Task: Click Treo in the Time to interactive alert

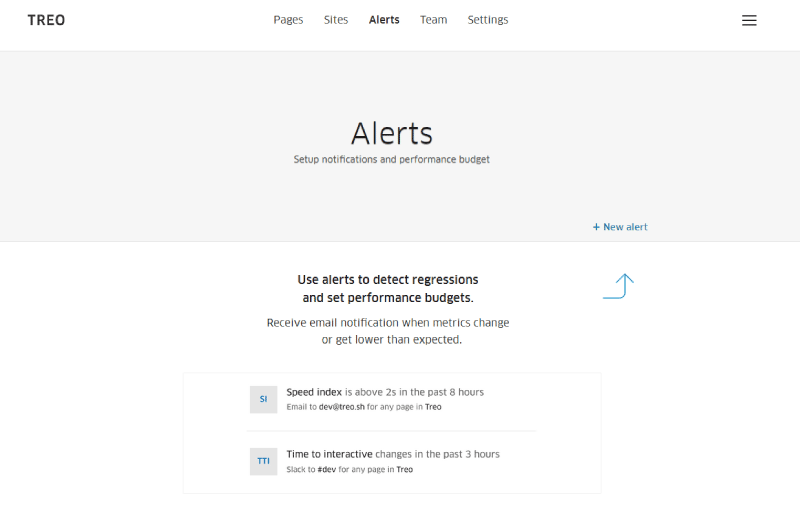Action: pyautogui.click(x=405, y=469)
